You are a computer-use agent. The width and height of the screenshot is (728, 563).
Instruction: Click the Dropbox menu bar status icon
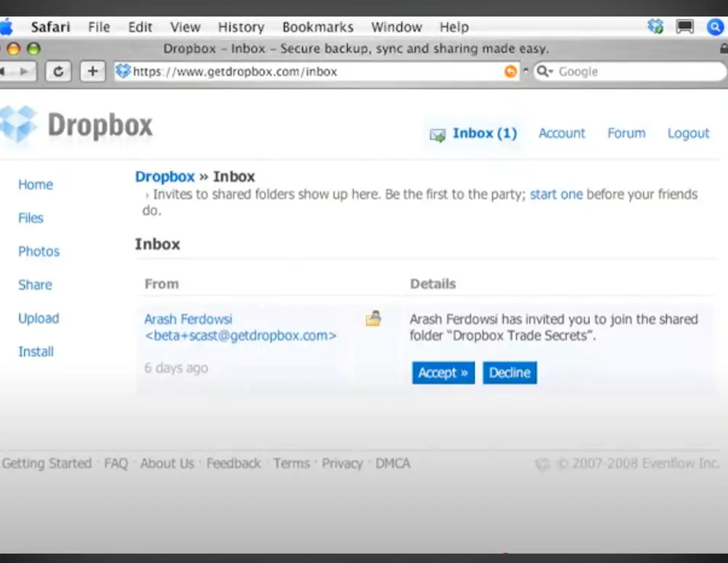click(655, 26)
